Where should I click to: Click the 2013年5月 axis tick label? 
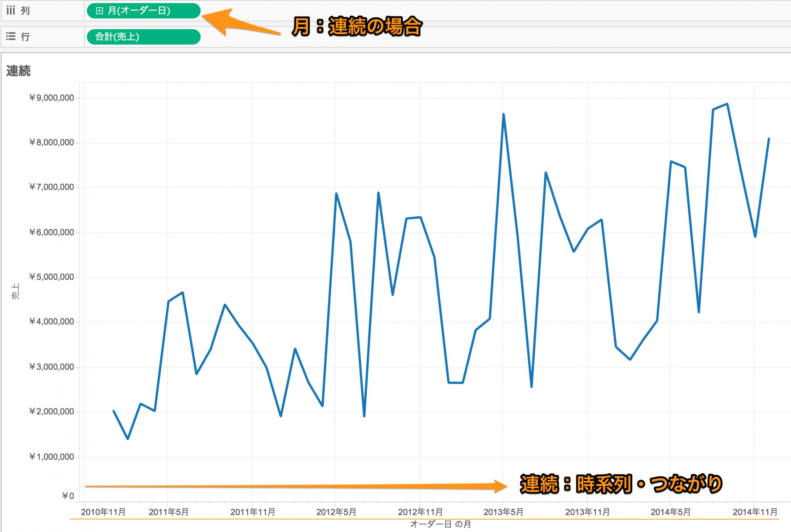coord(503,512)
